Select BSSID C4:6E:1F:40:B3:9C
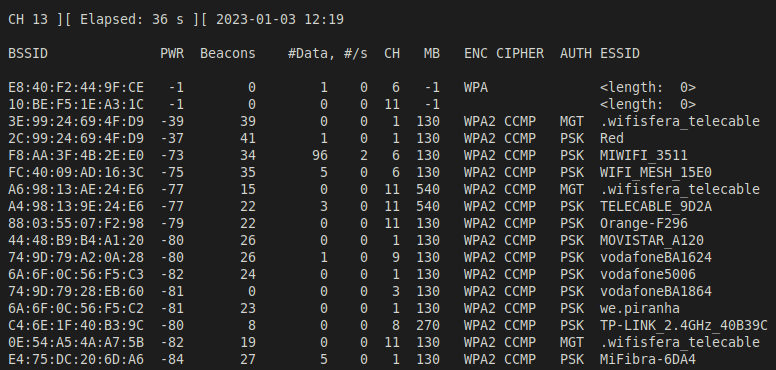This screenshot has height=370, width=776. (76, 325)
